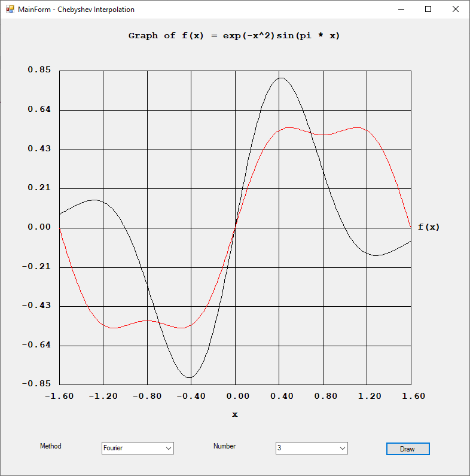Viewport: 470px width, 476px height.
Task: Click the graph title with exp(-x^2)sin(pi * x)
Action: [x=234, y=36]
